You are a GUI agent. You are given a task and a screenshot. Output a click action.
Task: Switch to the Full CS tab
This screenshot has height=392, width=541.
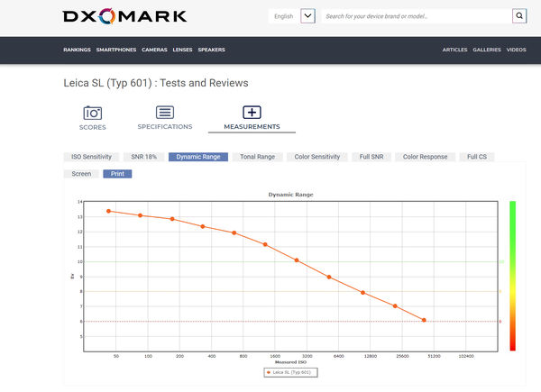[477, 157]
